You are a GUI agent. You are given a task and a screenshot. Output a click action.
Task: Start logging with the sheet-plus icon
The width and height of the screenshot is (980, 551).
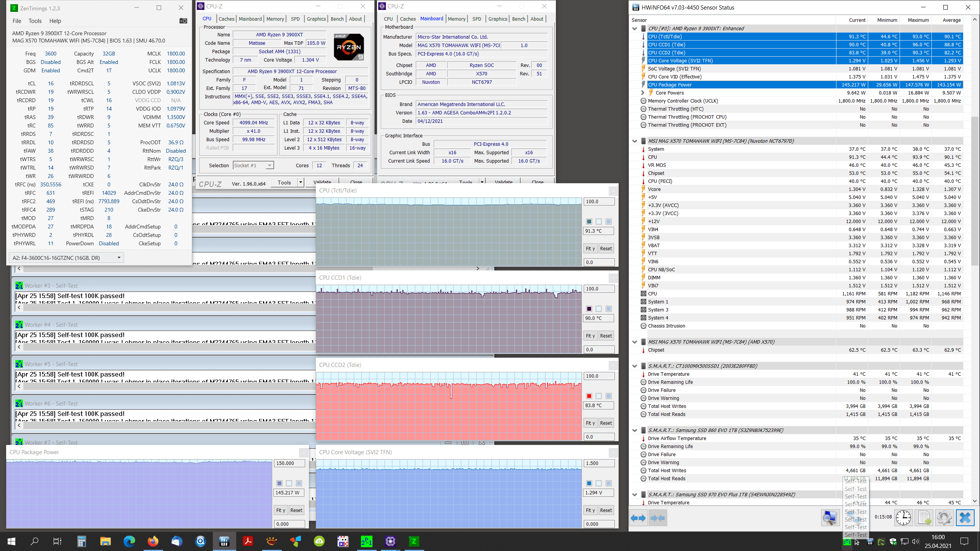(924, 518)
